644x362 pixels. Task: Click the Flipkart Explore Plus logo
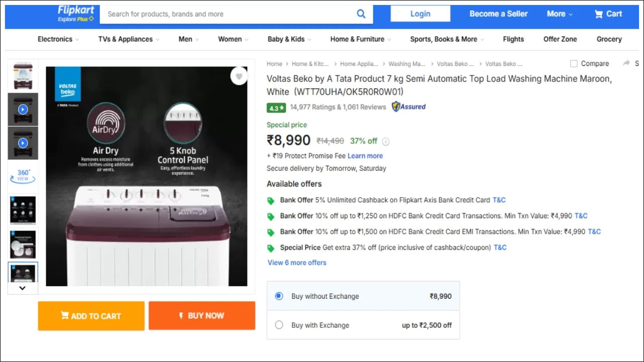pos(75,14)
